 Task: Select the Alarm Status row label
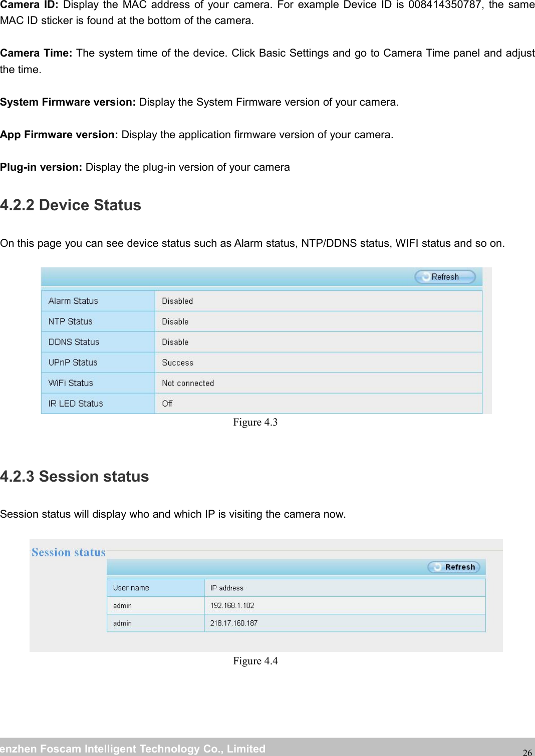(73, 301)
